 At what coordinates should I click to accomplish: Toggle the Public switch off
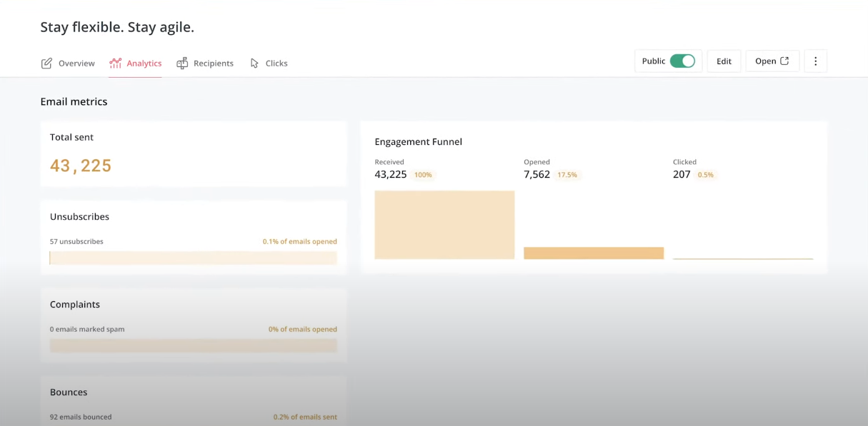click(x=683, y=61)
